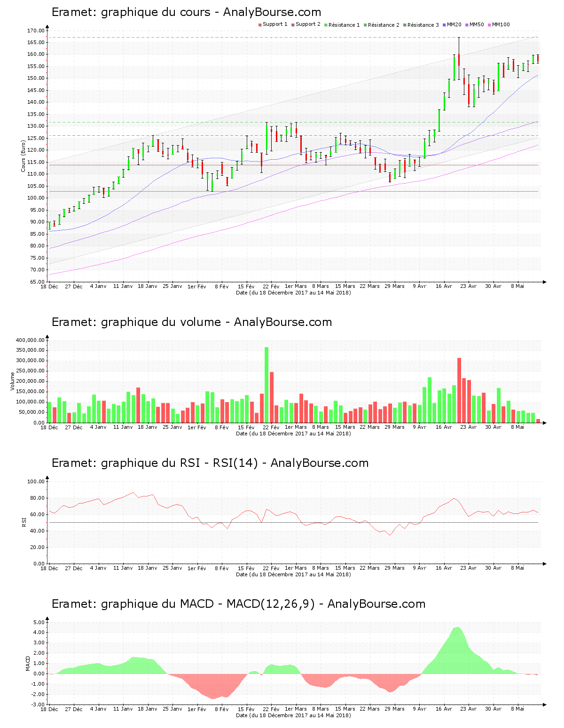Click the 'Volume' vertical axis label
The width and height of the screenshot is (564, 728).
pos(13,381)
